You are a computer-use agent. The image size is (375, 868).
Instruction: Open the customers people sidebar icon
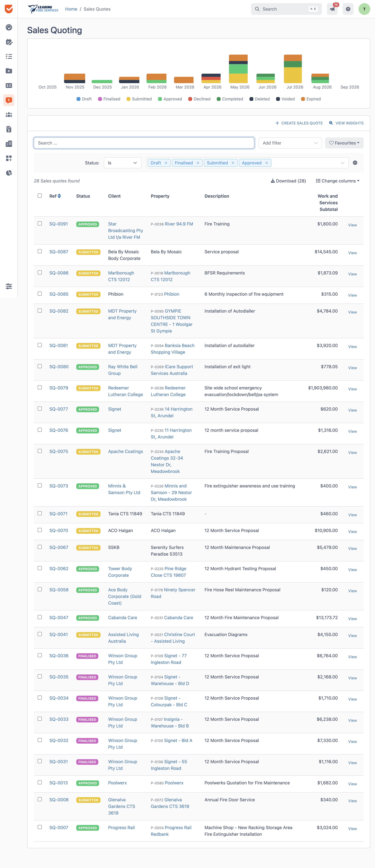(x=9, y=115)
